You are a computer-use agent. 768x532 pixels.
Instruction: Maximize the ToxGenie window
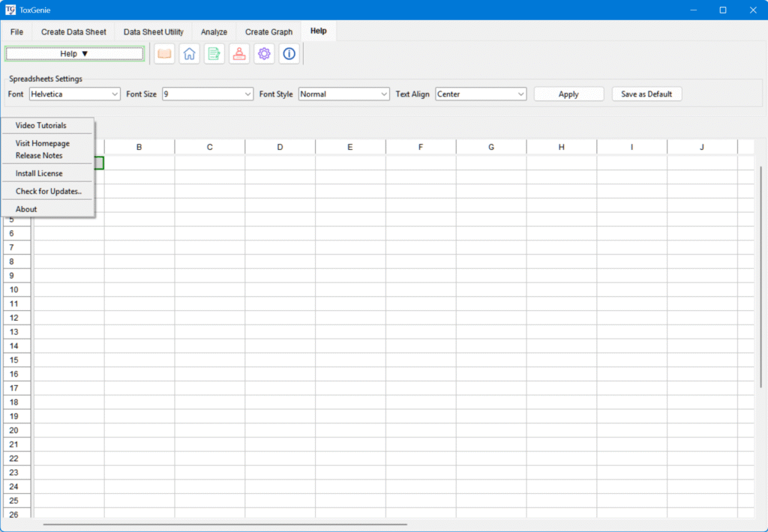723,10
